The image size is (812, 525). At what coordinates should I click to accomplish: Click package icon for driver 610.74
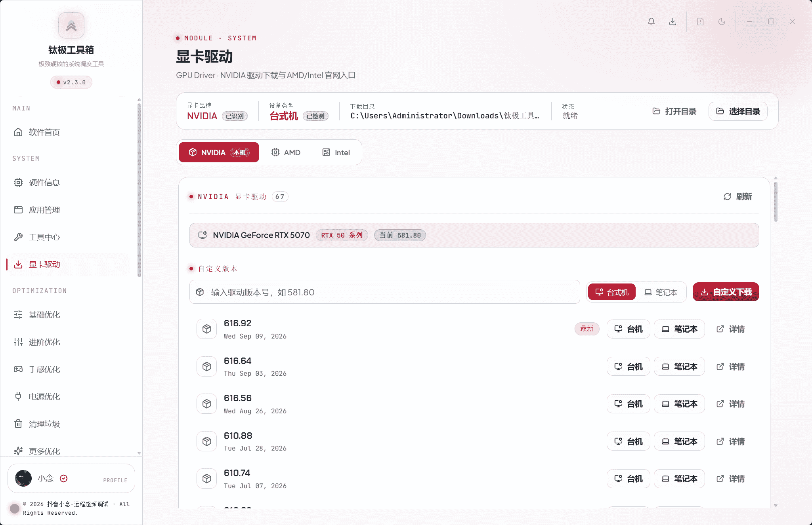pos(207,478)
